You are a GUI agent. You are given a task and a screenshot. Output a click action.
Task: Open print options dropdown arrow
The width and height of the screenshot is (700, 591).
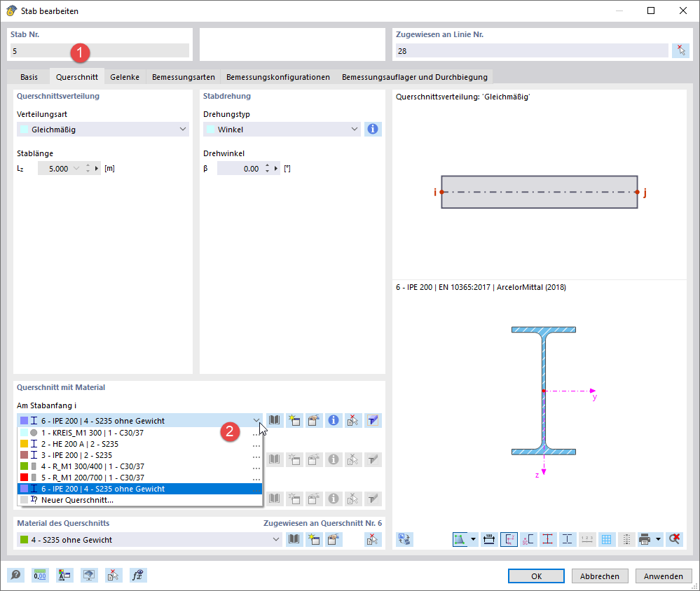(658, 539)
